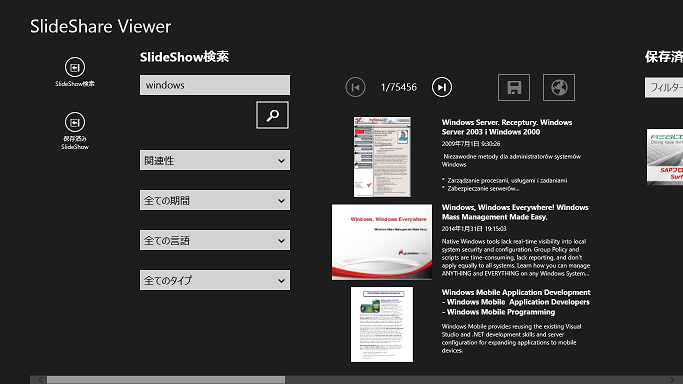Open the 全てのタイプ dropdown
This screenshot has height=384, width=683.
coord(215,280)
